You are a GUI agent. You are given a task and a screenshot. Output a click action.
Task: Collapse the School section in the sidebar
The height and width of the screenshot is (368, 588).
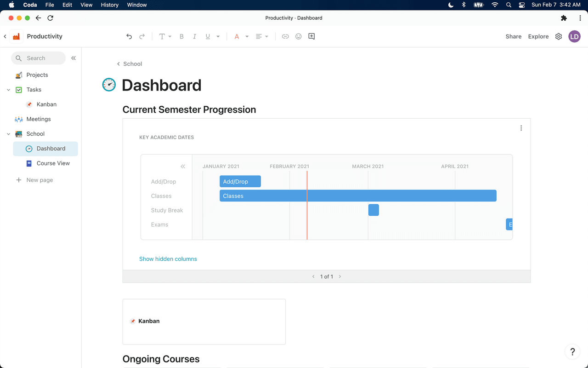coord(7,133)
